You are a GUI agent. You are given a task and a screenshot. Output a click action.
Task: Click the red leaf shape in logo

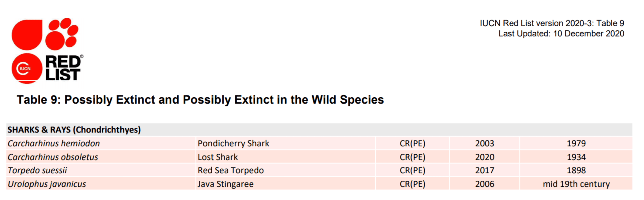[27, 35]
